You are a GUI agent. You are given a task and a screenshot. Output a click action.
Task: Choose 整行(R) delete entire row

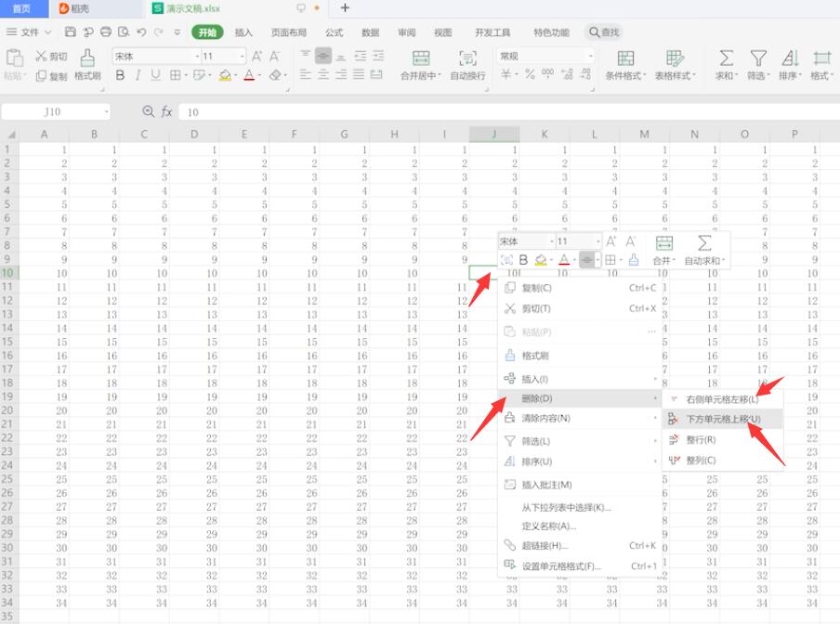point(723,440)
